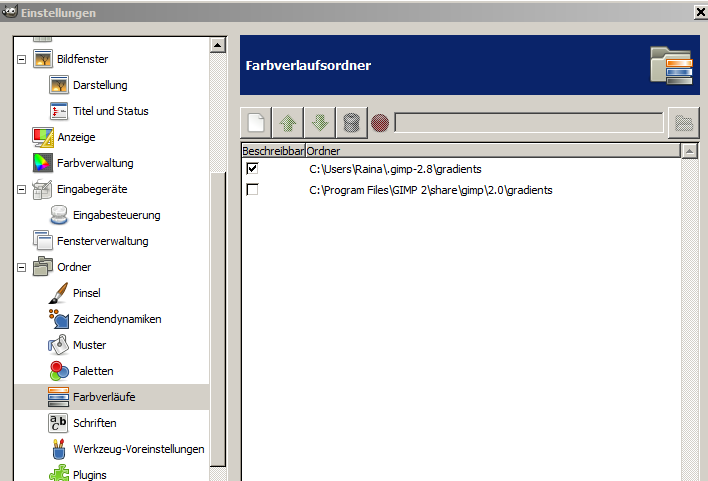Viewport: 708px width, 481px height.
Task: Open Paletten folder settings
Action: 93,371
